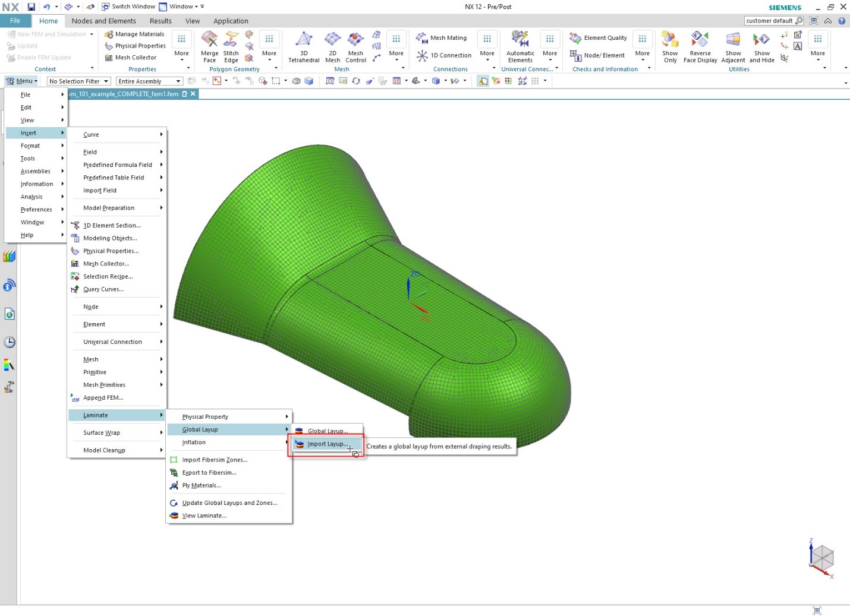The width and height of the screenshot is (850, 616).
Task: Open the Show and Hide utility
Action: pos(761,46)
